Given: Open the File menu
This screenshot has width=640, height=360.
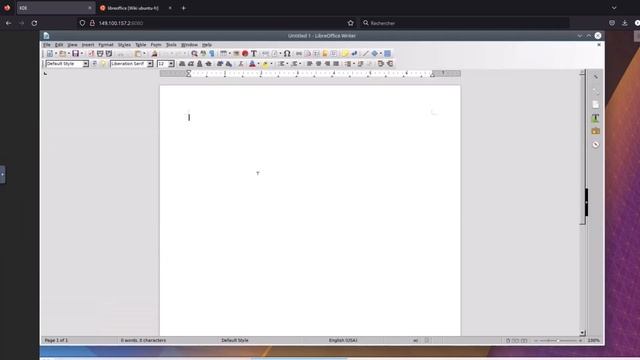Looking at the screenshot, I should 47,45.
